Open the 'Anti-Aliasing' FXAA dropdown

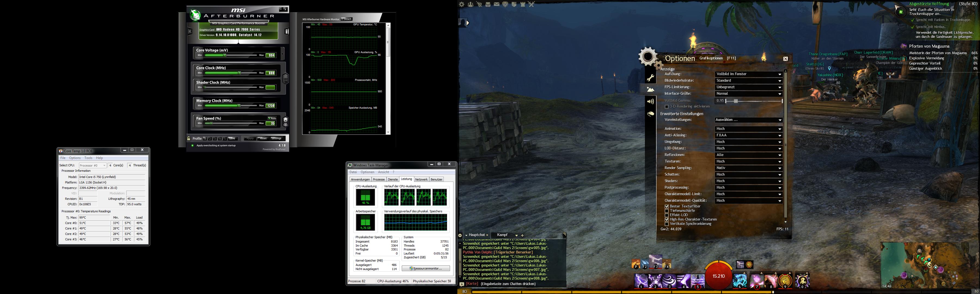point(748,135)
